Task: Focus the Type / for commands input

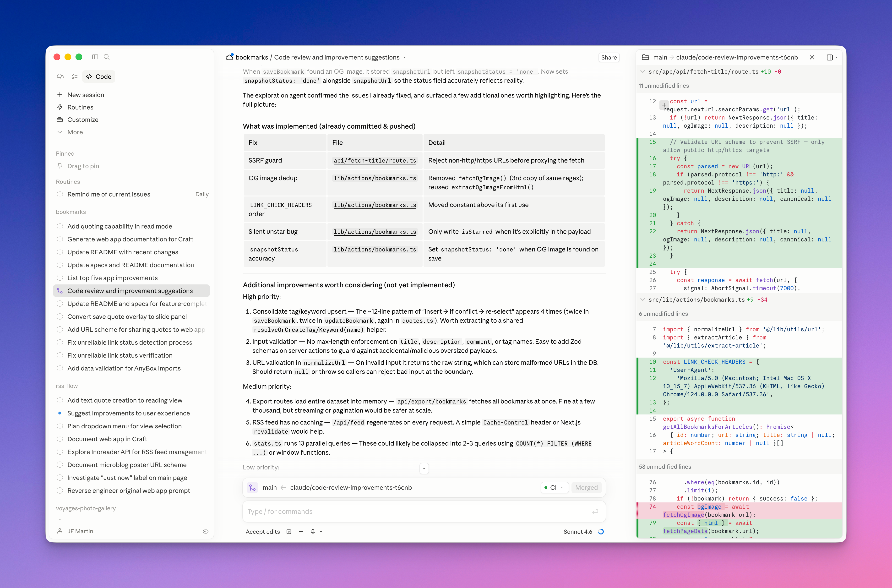Action: (416, 512)
